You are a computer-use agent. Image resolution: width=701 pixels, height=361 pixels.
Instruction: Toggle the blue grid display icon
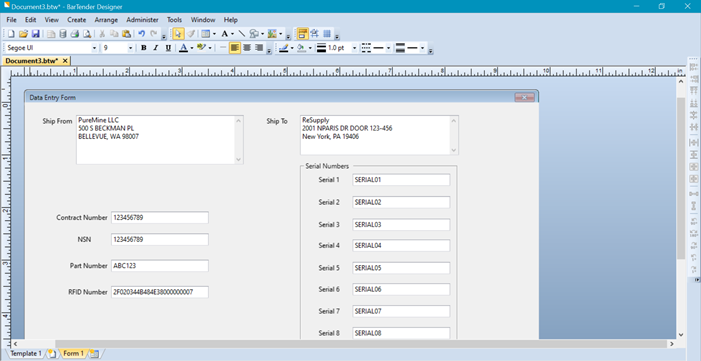[327, 34]
